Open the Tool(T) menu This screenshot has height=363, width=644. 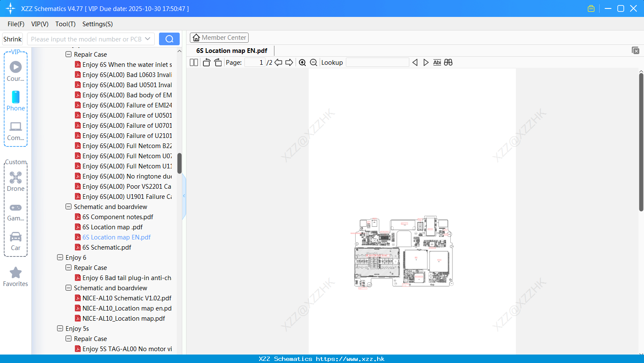66,24
